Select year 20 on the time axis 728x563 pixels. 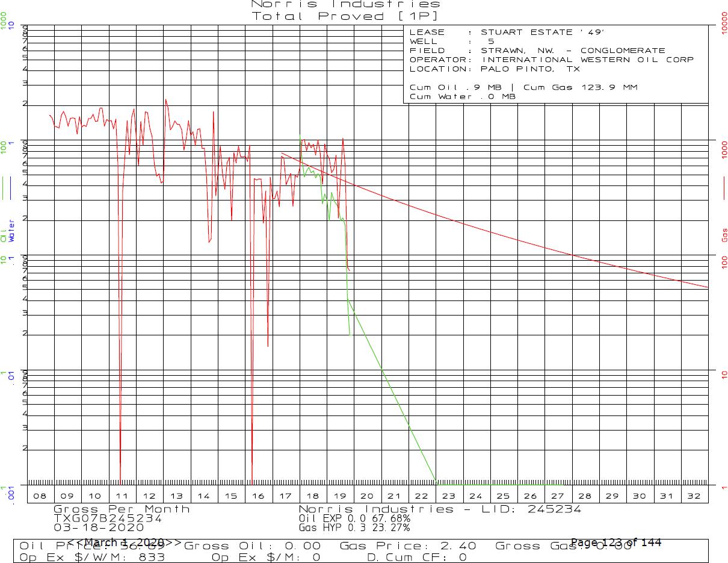tap(367, 496)
